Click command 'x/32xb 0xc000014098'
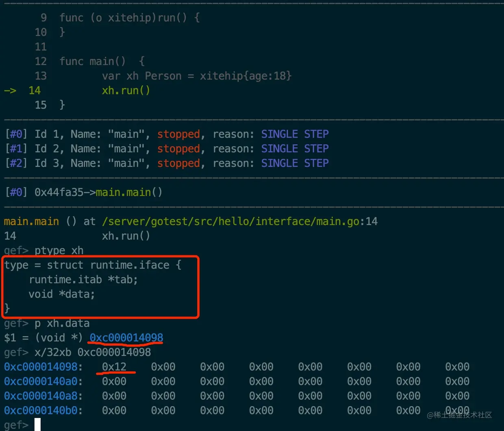 (x=93, y=352)
